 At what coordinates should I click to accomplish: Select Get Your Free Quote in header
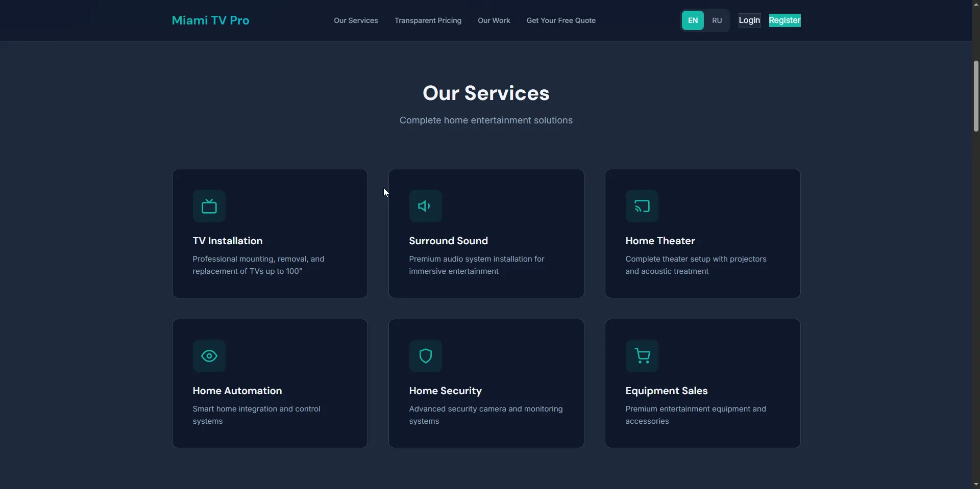point(561,20)
